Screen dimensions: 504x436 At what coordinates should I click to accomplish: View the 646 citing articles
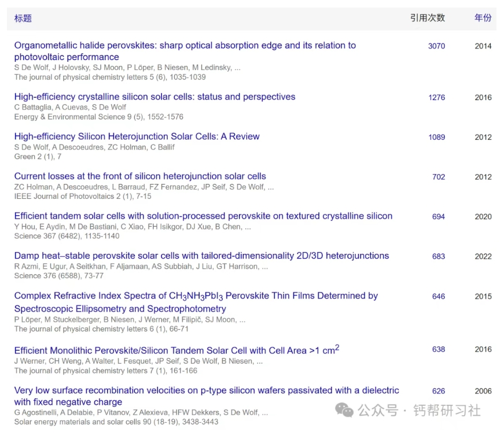click(x=439, y=297)
